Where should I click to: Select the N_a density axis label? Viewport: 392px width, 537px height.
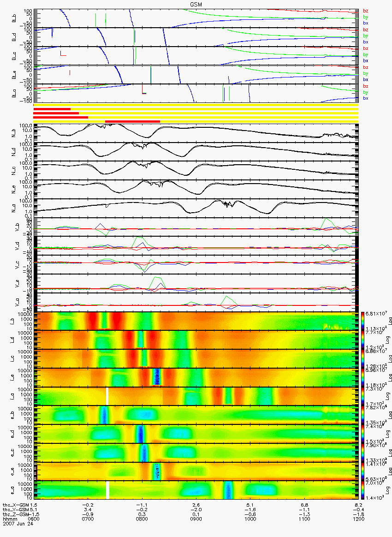[14, 208]
